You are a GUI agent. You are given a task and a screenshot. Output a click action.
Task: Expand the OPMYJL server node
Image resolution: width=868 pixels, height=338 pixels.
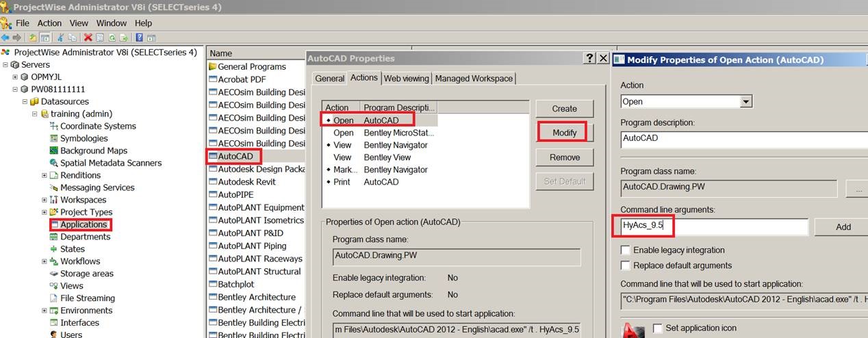[15, 77]
